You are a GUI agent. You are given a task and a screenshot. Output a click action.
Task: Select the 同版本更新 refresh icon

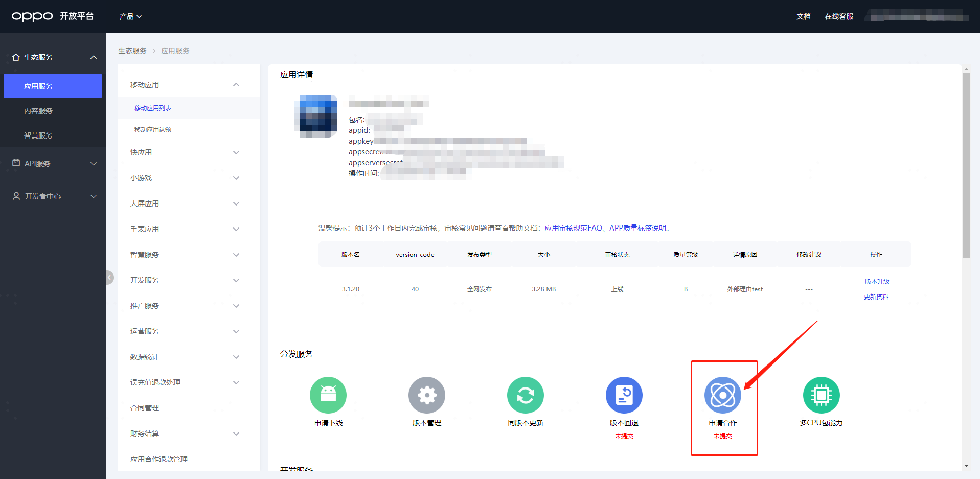pyautogui.click(x=525, y=395)
